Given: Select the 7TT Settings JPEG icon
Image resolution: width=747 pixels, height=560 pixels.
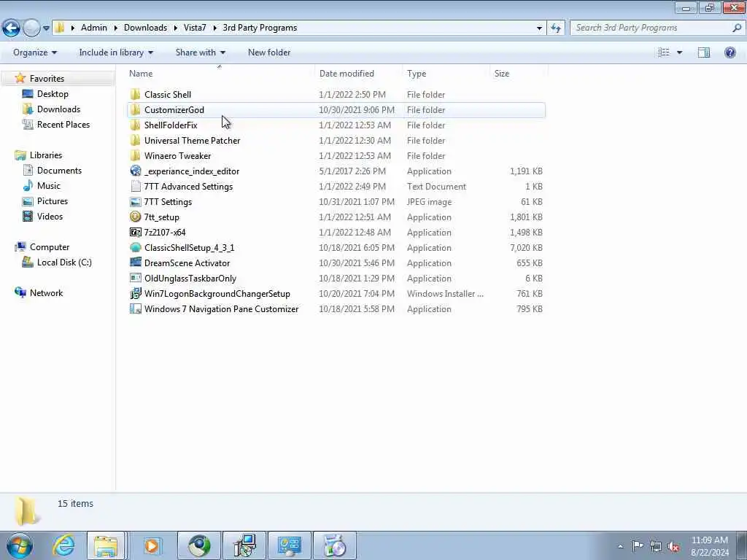Looking at the screenshot, I should pos(135,201).
